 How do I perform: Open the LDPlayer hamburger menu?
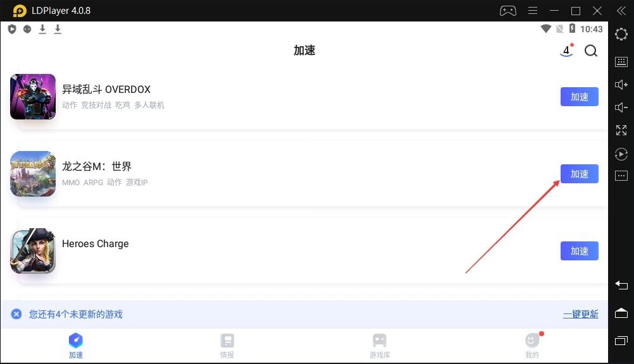[533, 11]
